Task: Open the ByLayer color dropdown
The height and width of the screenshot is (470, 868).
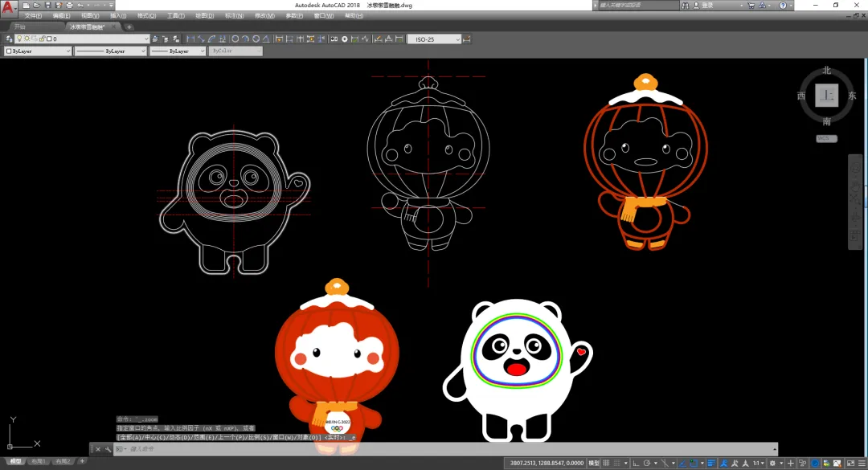Action: [x=39, y=51]
